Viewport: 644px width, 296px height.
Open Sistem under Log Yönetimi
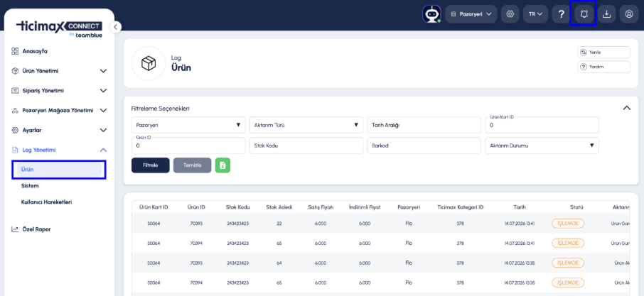[x=30, y=186]
